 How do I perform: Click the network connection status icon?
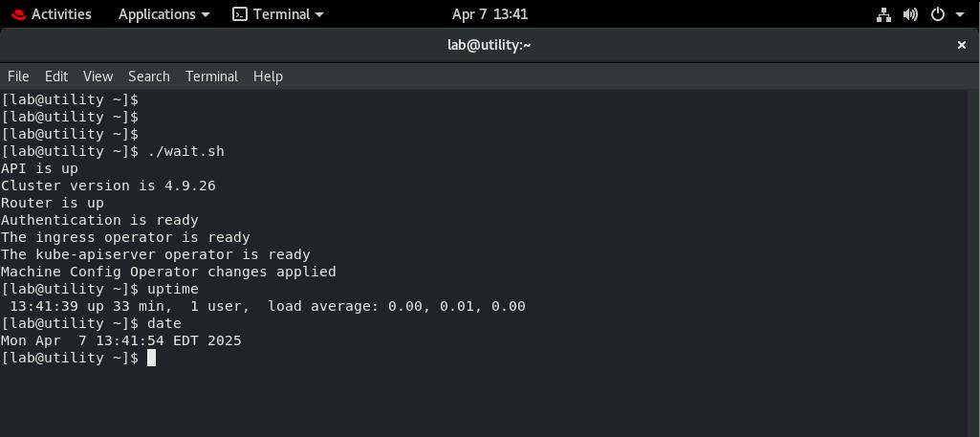[x=883, y=14]
